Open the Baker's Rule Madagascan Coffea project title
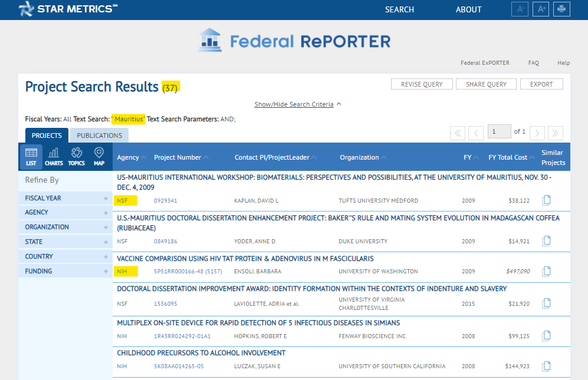 [x=338, y=223]
